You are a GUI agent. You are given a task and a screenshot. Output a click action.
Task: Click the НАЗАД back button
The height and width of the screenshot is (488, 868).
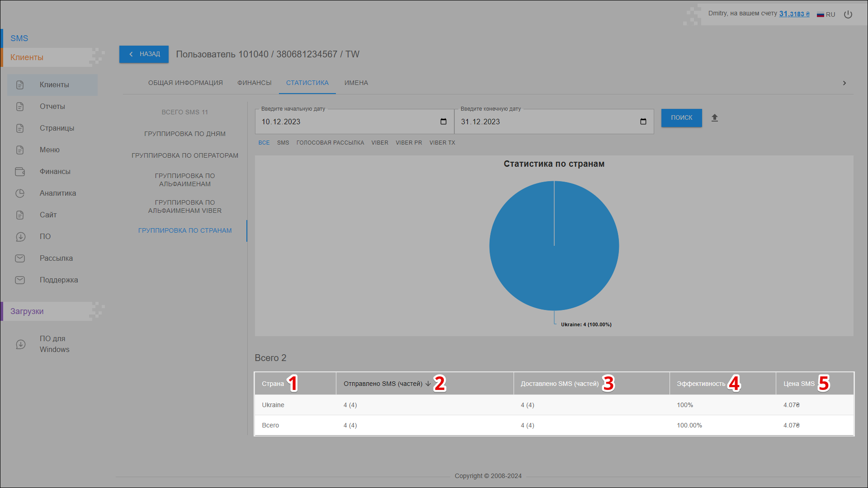[x=144, y=54]
